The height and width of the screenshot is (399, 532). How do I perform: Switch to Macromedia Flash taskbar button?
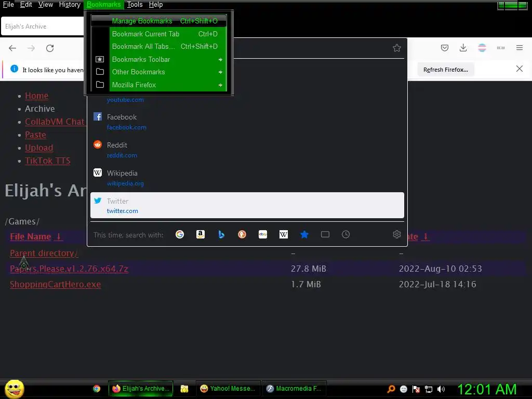tap(294, 389)
